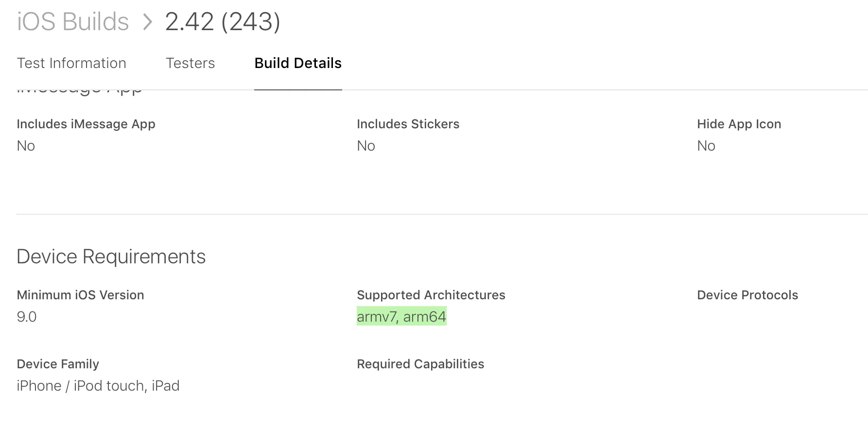Screen dimensions: 868x447
Task: Click the Device Requirements heading
Action: (111, 257)
